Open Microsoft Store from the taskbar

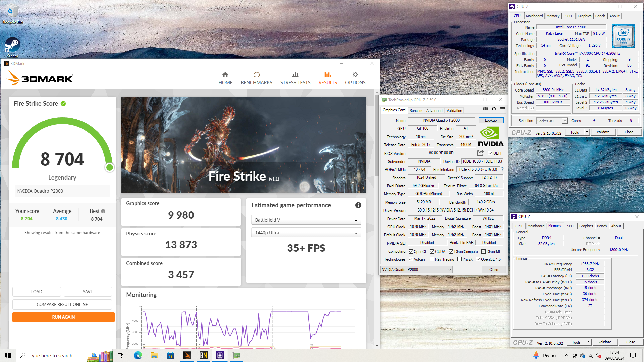[x=170, y=355]
